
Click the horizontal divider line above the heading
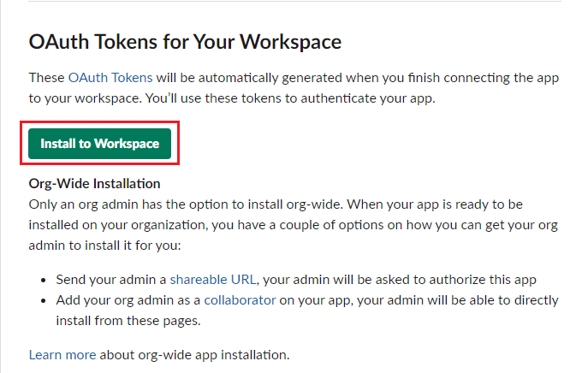[x=294, y=1]
